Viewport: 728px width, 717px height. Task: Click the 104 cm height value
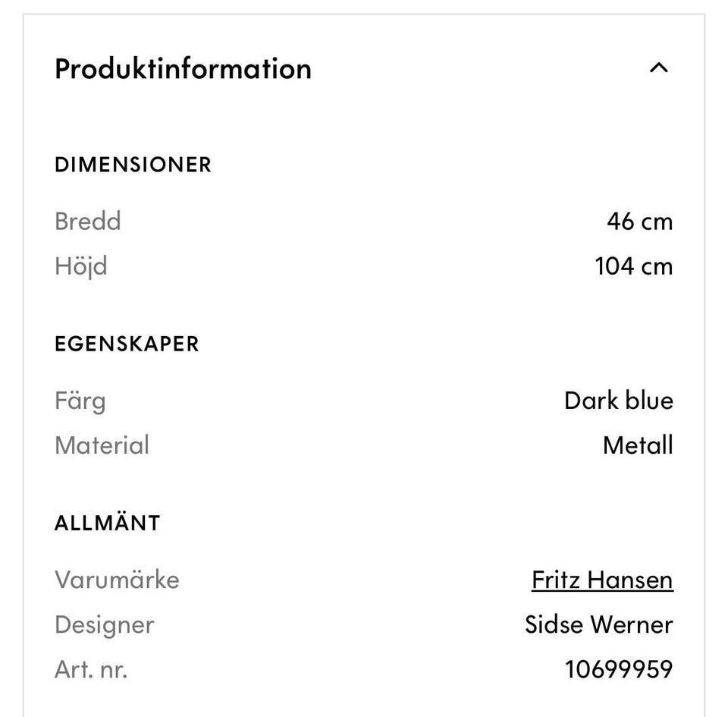coord(633,266)
